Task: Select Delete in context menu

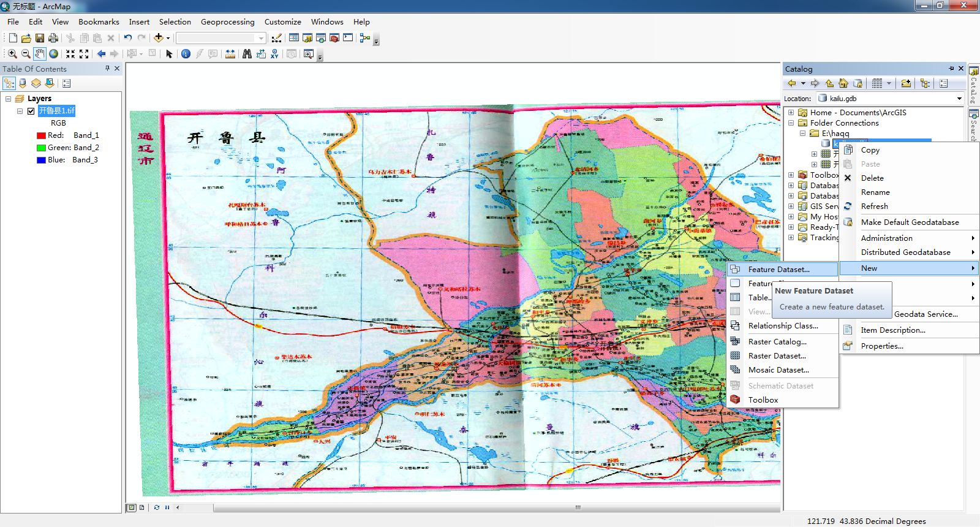Action: tap(910, 178)
